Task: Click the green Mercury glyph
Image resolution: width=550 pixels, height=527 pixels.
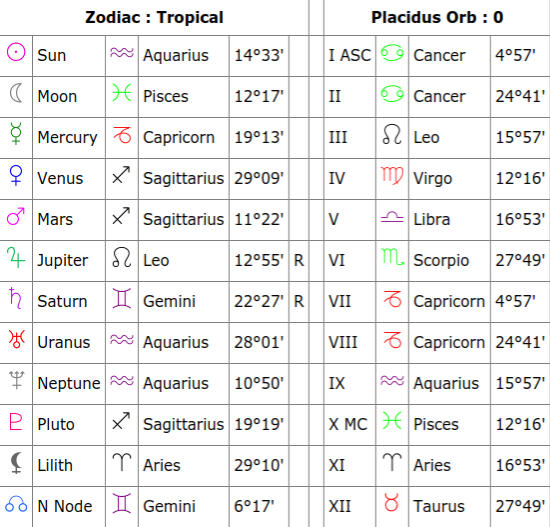Action: pyautogui.click(x=16, y=134)
